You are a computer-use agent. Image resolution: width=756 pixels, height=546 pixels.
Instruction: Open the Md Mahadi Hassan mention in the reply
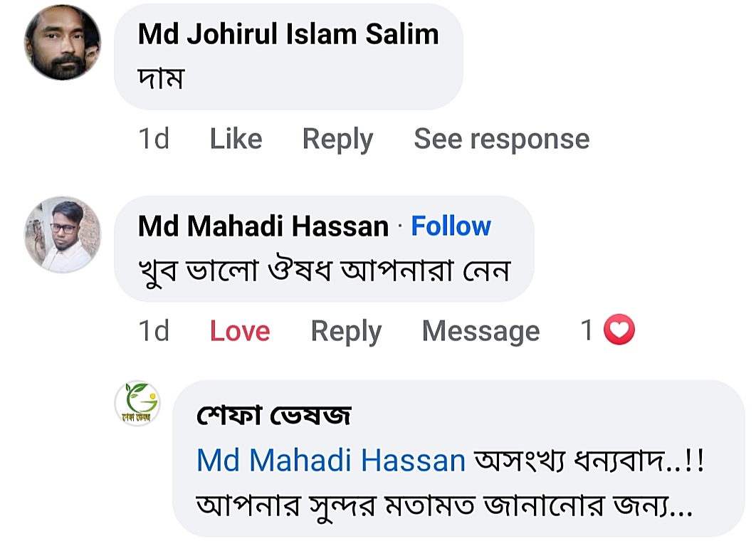pos(331,461)
